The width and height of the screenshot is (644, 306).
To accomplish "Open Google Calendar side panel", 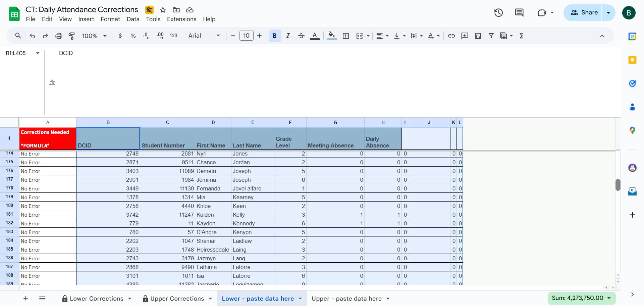I will coord(632,36).
